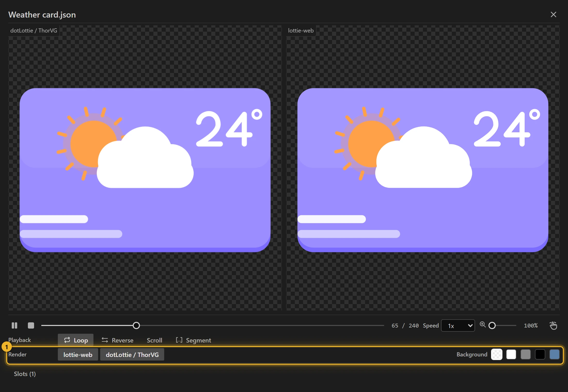Click the Weather card.json title

tap(42, 15)
